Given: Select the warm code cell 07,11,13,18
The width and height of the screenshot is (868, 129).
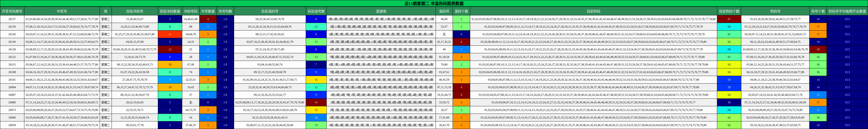Looking at the screenshot, I should click(444, 87).
